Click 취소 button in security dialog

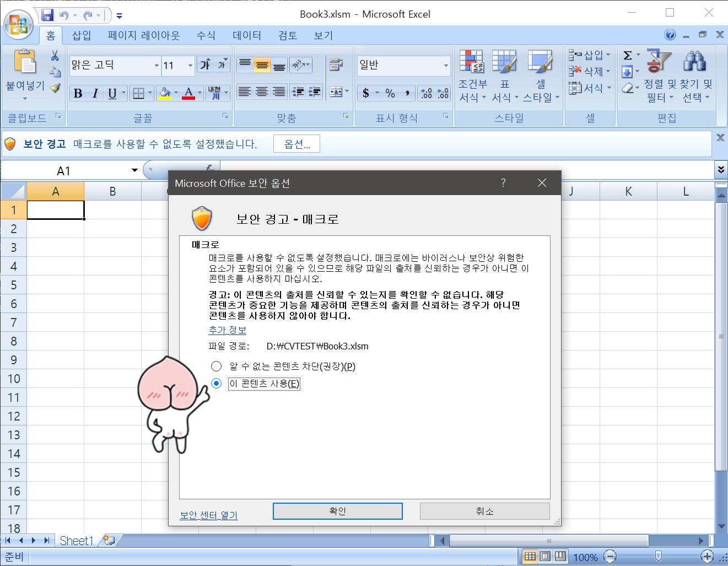(x=485, y=511)
